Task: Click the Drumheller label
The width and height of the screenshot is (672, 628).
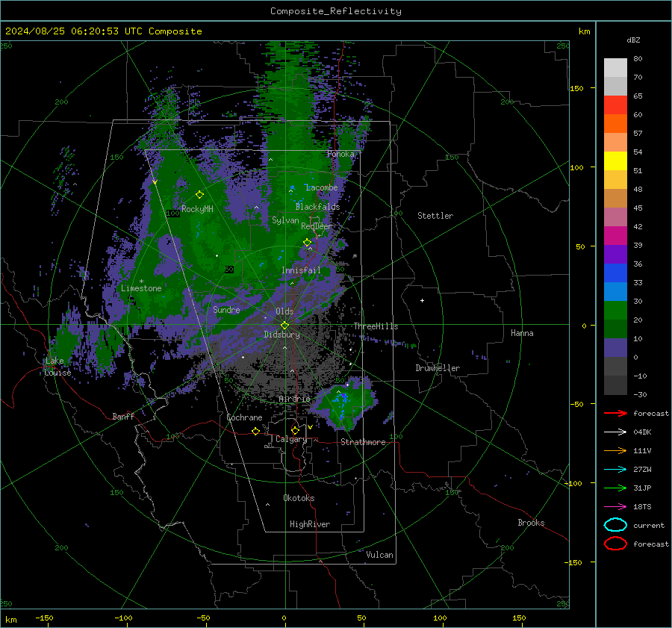Action: [x=438, y=368]
